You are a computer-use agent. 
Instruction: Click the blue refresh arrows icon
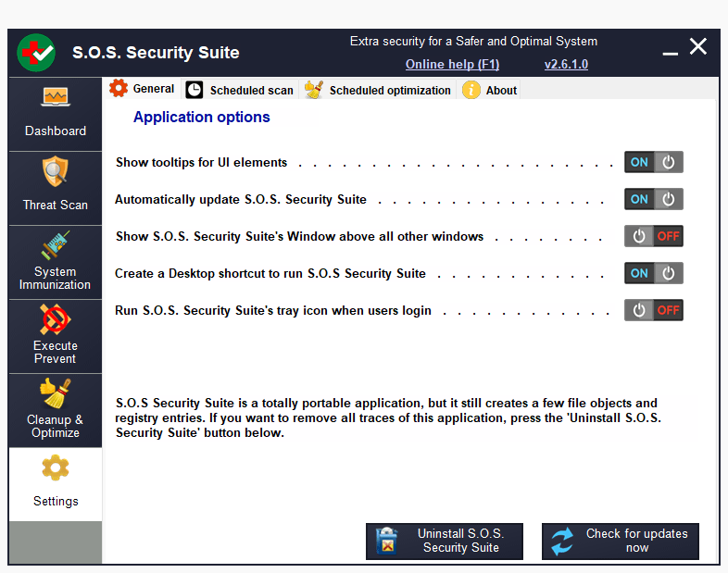(x=562, y=542)
